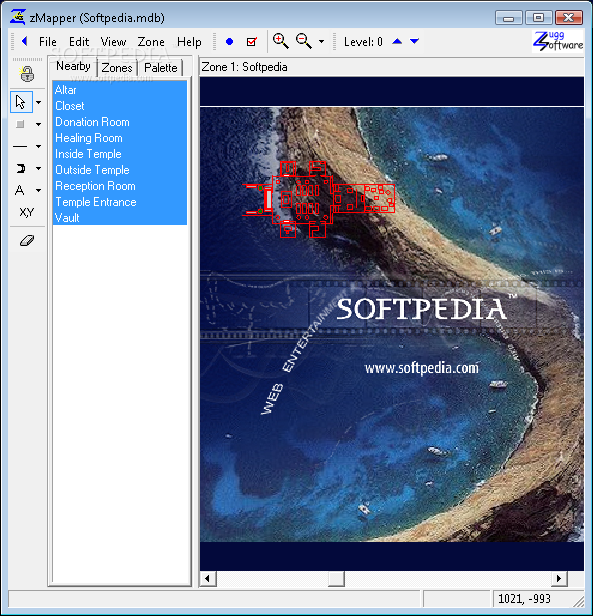This screenshot has width=593, height=616.
Task: Open the Zone menu
Action: point(151,42)
